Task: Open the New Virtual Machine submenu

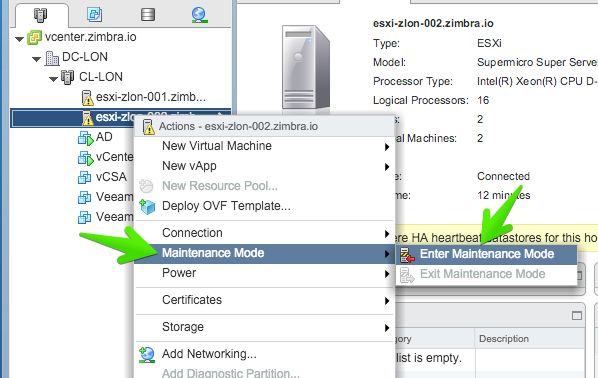Action: 264,146
